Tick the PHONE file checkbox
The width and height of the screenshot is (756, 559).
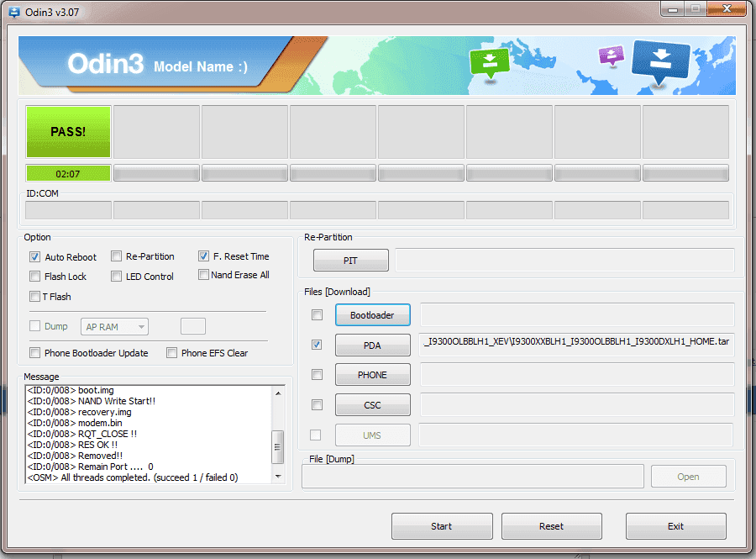coord(317,374)
